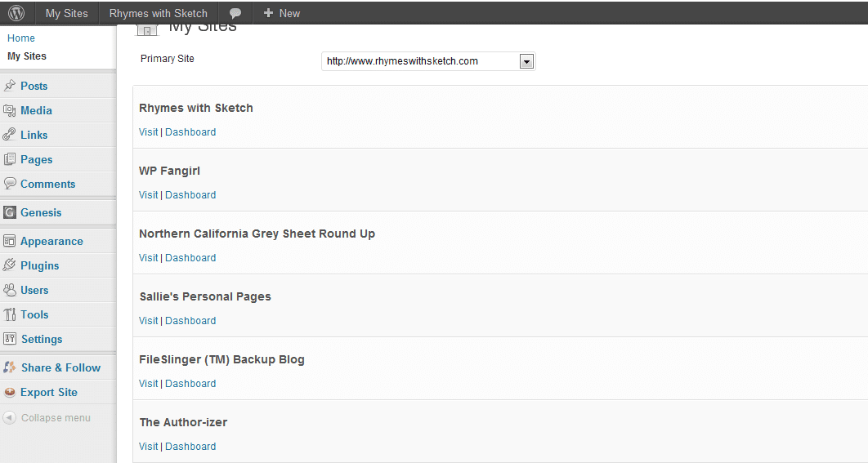Visit the WP Fangirl site

point(149,194)
